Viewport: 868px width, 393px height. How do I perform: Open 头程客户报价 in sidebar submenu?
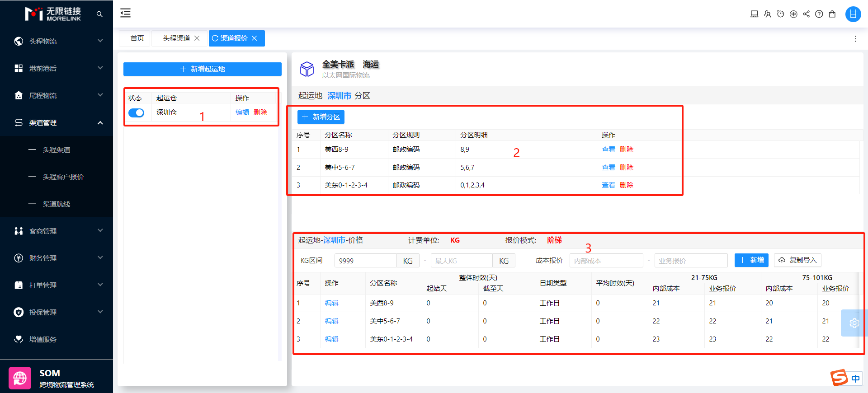coord(63,177)
